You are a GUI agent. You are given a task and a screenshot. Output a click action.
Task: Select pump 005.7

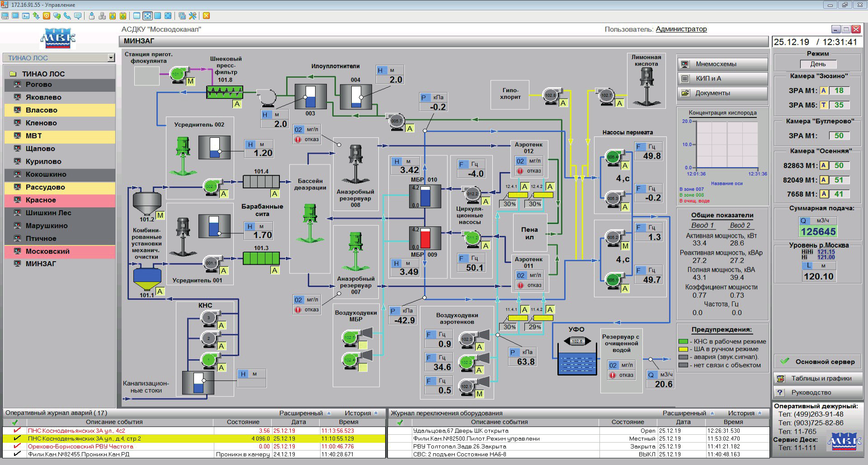[x=396, y=121]
